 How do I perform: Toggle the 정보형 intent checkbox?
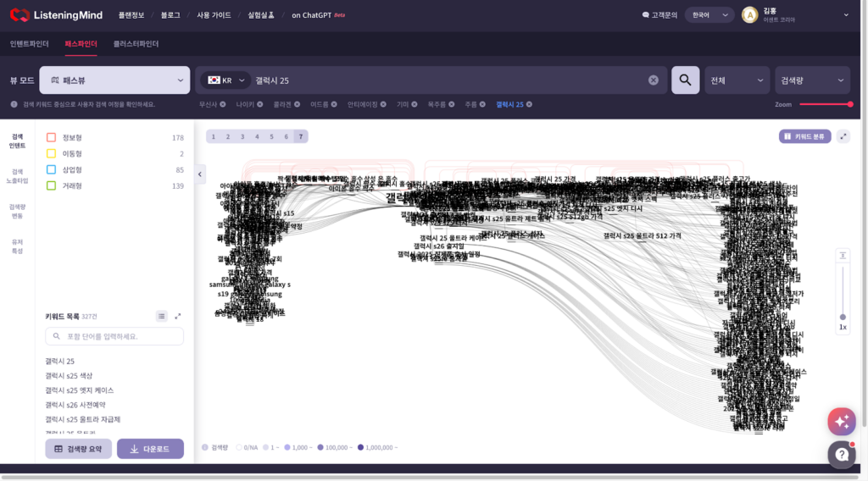(52, 137)
